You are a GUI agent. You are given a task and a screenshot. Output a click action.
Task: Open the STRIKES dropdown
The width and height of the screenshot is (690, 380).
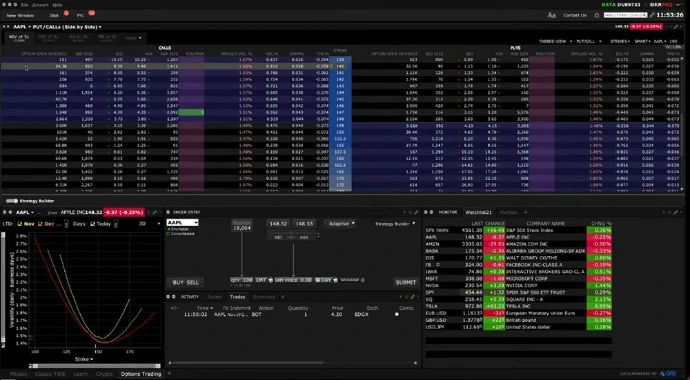pos(620,41)
